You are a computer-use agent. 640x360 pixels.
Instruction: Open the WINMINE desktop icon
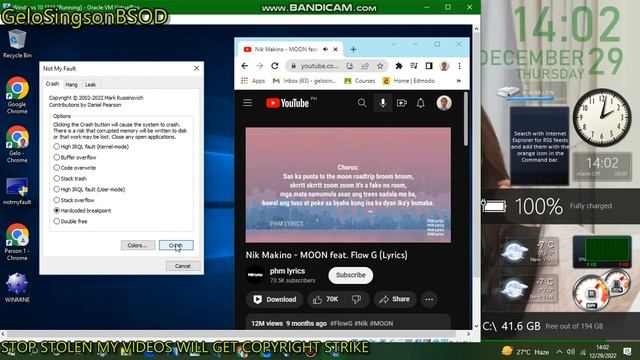coord(17,288)
